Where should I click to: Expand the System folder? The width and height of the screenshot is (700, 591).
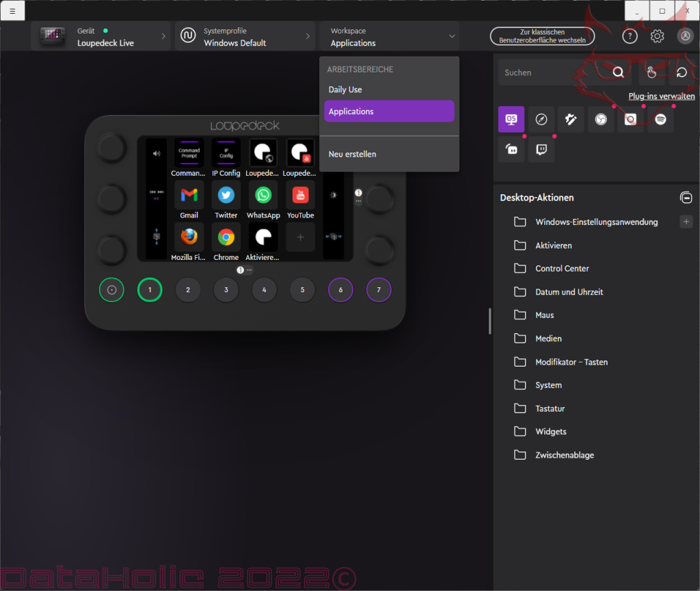[x=537, y=385]
